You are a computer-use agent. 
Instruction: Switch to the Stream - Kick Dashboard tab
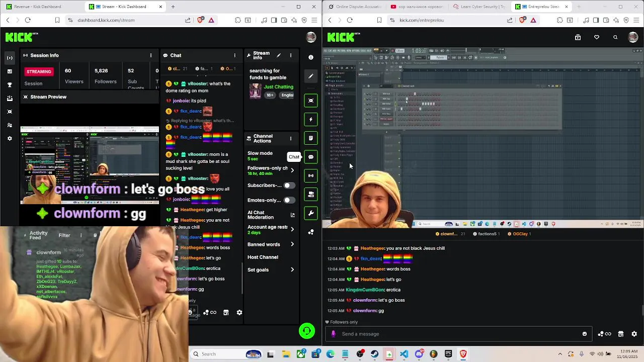point(125,7)
